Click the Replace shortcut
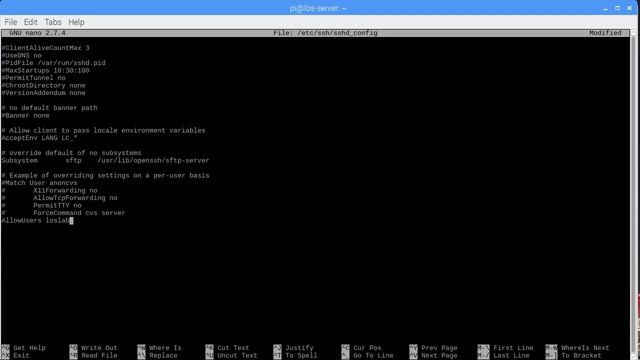Viewport: 640px width, 360px height. click(x=158, y=356)
